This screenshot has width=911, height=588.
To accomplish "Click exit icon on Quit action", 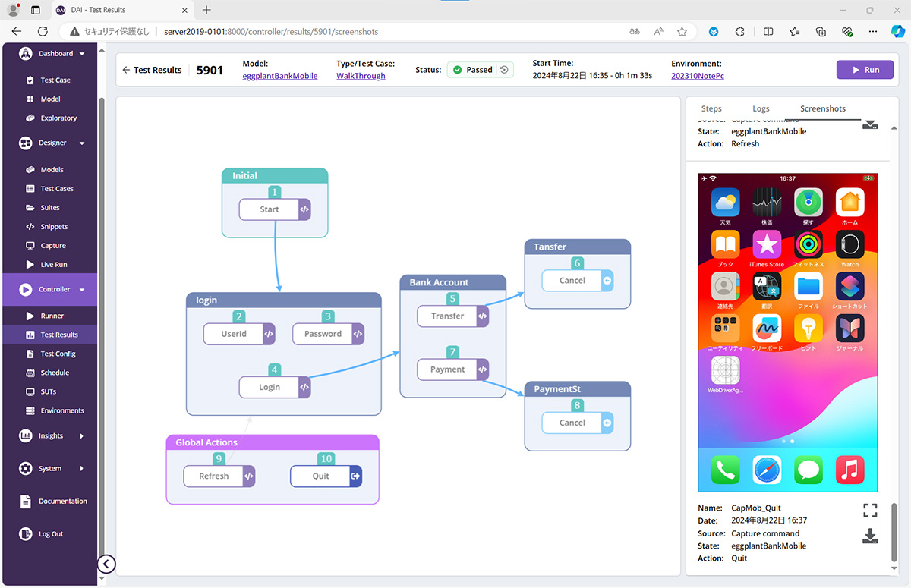I will (355, 476).
